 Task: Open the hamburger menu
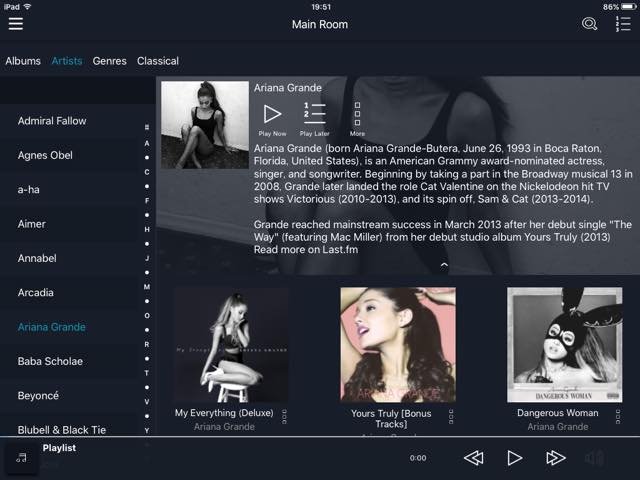pos(16,24)
